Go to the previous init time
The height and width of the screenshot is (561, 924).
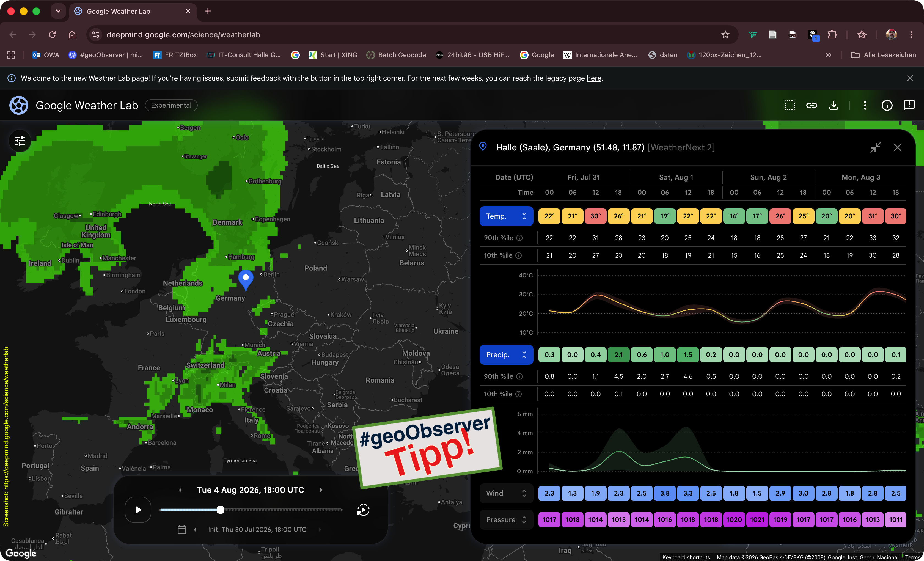tap(195, 529)
